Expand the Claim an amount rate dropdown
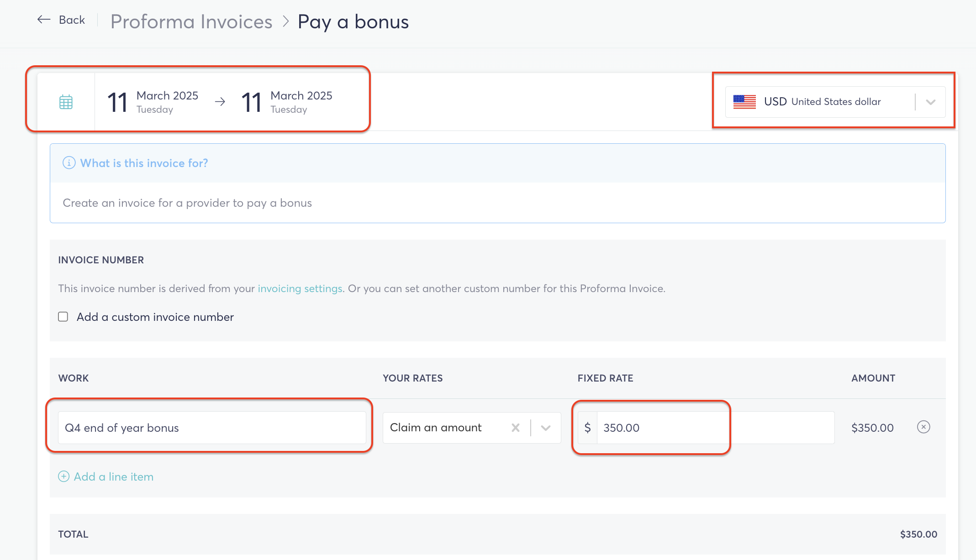The width and height of the screenshot is (976, 560). tap(546, 428)
